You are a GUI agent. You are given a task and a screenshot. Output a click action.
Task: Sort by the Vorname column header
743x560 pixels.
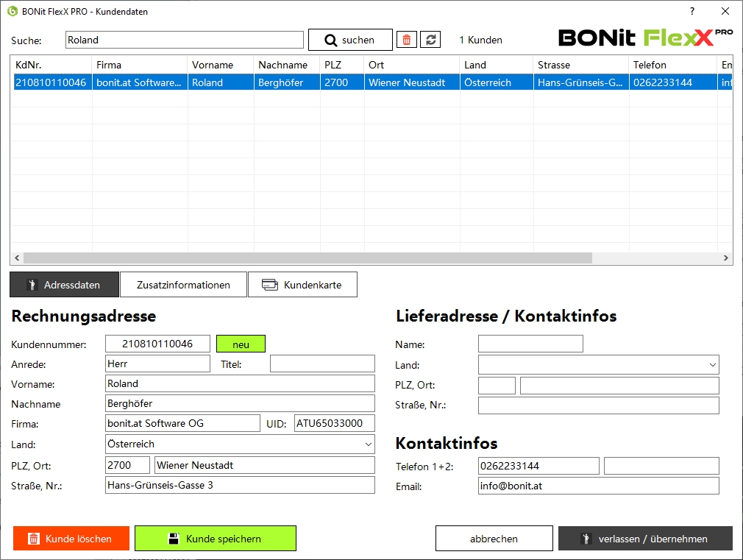tap(221, 65)
